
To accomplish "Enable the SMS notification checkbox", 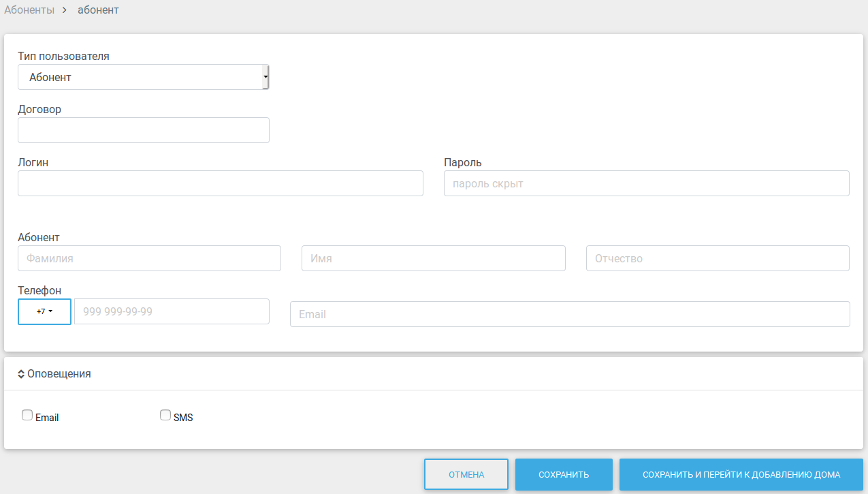I will (x=165, y=415).
